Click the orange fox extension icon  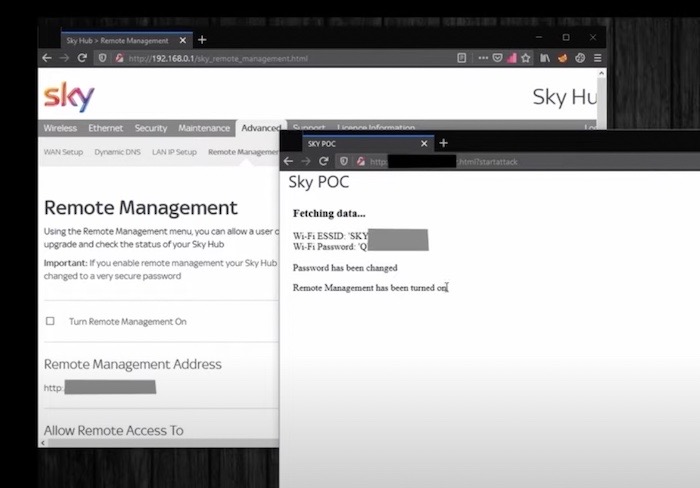(562, 58)
